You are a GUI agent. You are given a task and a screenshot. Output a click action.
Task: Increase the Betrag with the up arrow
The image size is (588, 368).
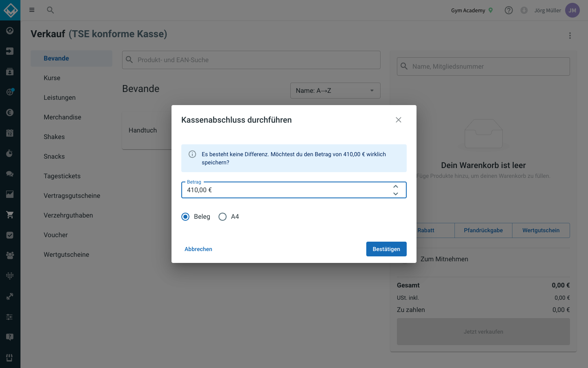(x=396, y=186)
